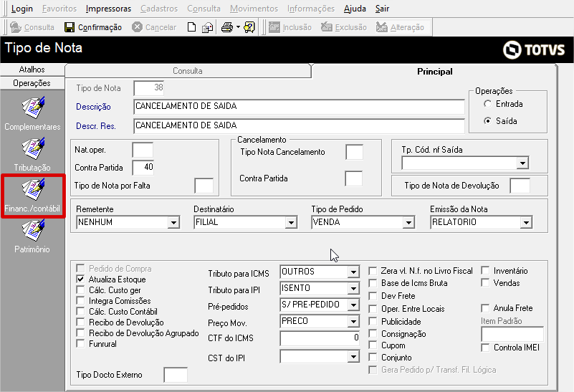
Task: Check the Inventário checkbox
Action: click(485, 271)
